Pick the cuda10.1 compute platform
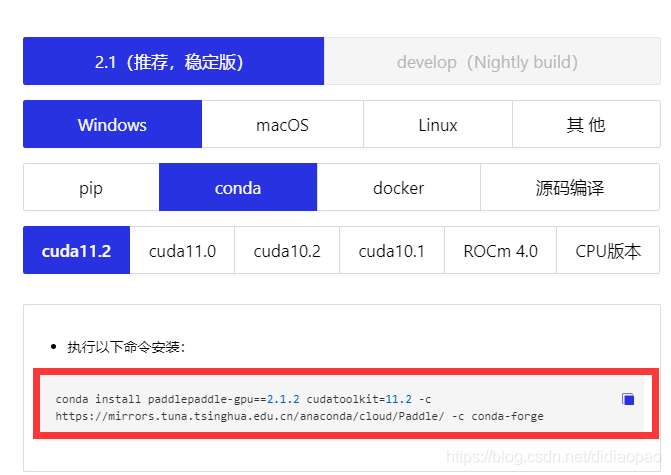 (x=392, y=251)
